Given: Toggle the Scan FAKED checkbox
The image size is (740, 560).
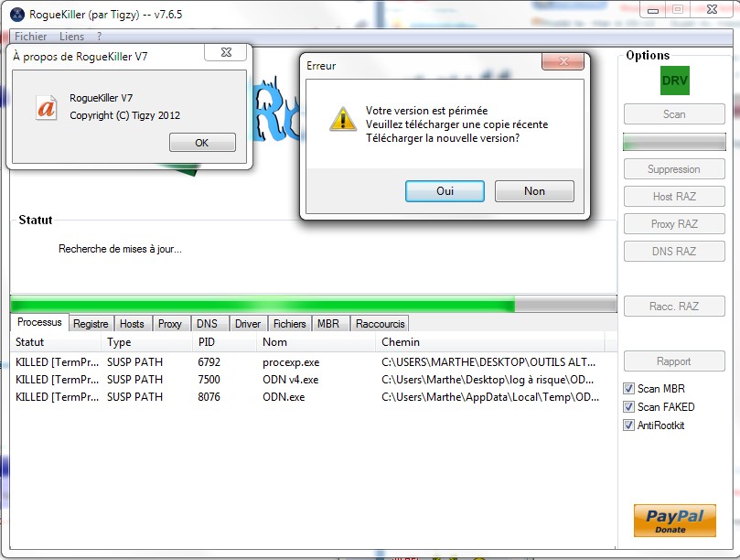Looking at the screenshot, I should point(628,407).
